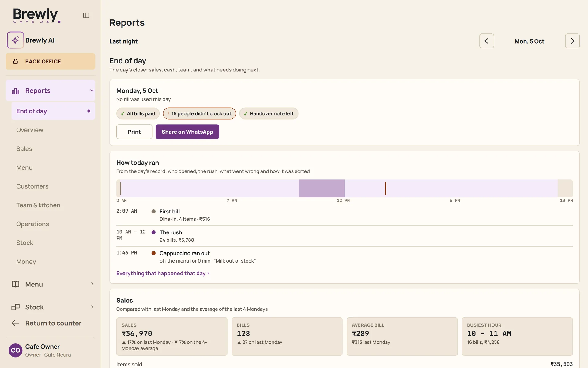Open the Overview report
The width and height of the screenshot is (588, 368).
(53, 130)
